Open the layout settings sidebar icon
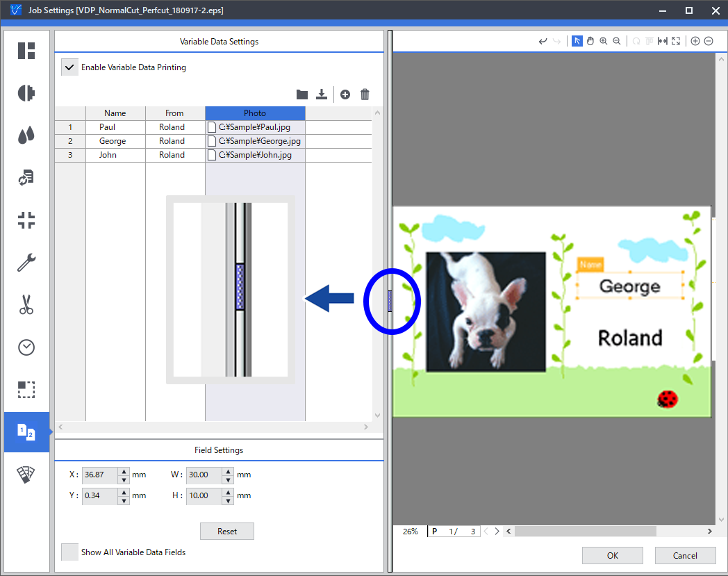Image resolution: width=728 pixels, height=576 pixels. tap(26, 51)
